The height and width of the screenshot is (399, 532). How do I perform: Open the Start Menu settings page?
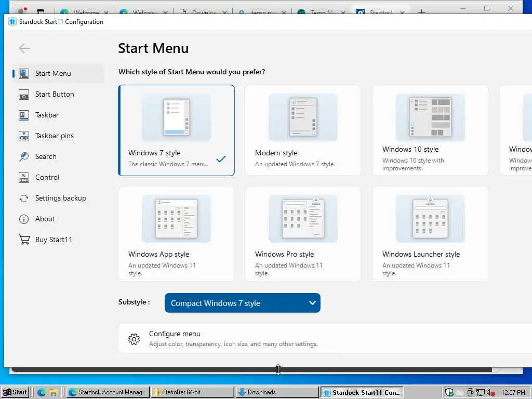coord(58,74)
